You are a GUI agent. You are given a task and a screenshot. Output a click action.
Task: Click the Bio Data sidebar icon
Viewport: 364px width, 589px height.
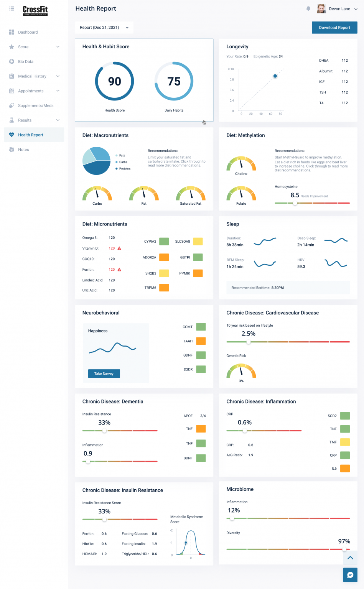[x=12, y=61]
